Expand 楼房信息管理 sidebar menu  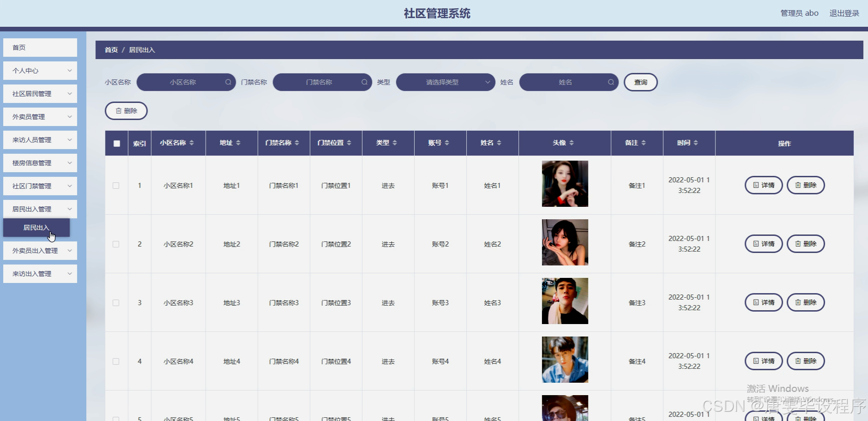click(x=40, y=163)
